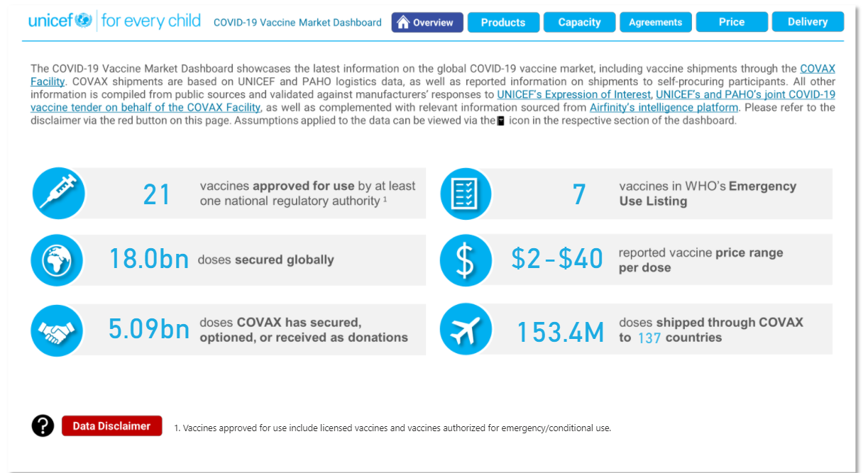Click the handshake icon for COVAX secured doses
Image resolution: width=868 pixels, height=473 pixels.
[57, 329]
